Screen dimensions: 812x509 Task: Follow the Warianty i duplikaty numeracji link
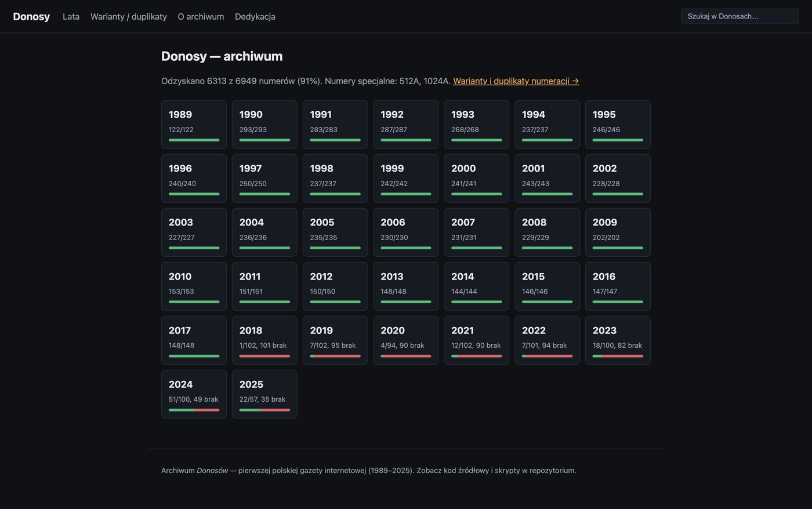tap(516, 81)
